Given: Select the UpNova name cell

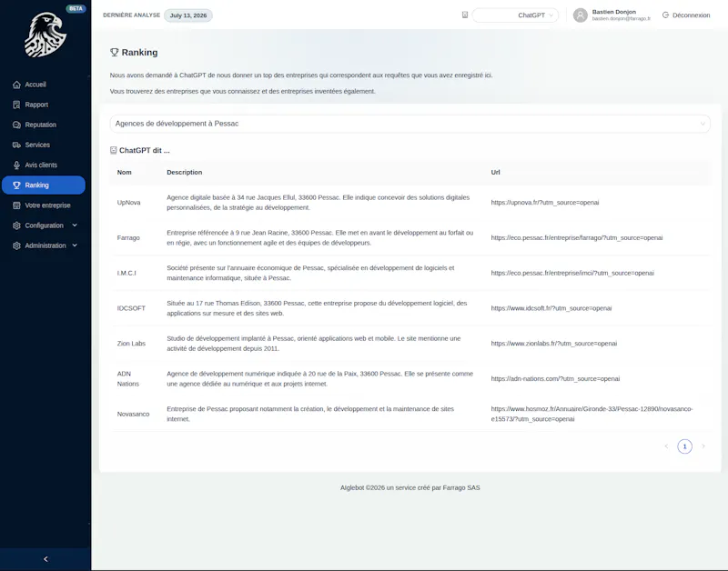Looking at the screenshot, I should click(128, 203).
